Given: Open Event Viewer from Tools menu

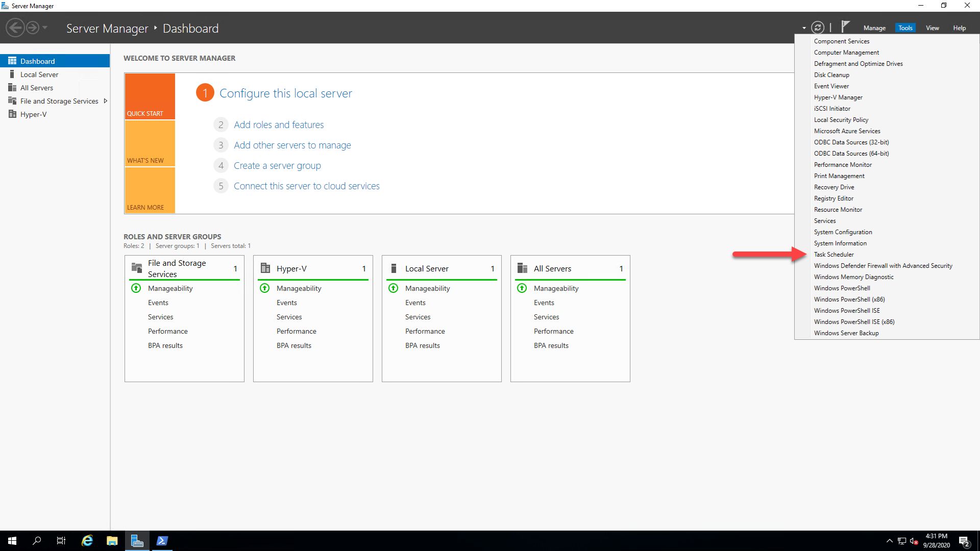Looking at the screenshot, I should [887, 86].
